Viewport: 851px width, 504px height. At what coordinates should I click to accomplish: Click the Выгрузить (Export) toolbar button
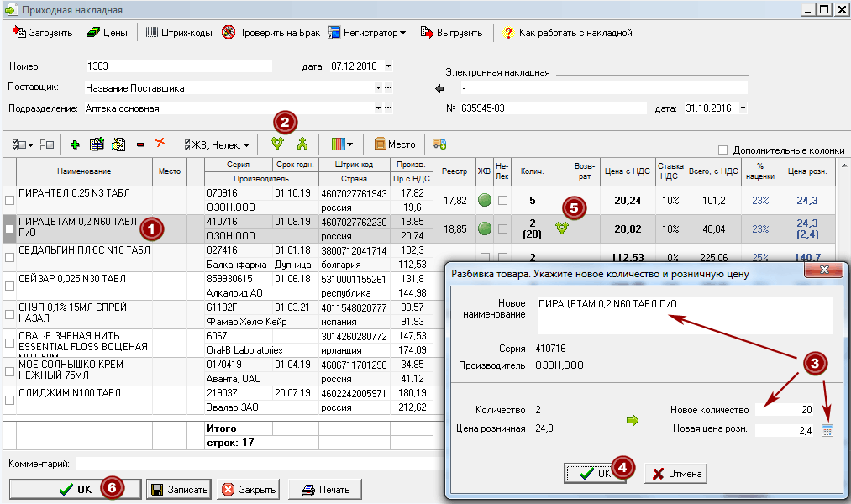pyautogui.click(x=452, y=33)
